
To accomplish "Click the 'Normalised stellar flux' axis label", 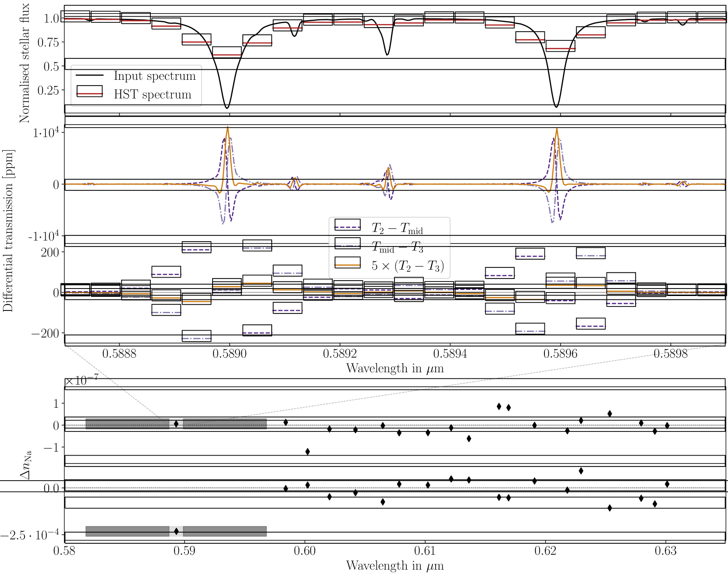I will [24, 63].
